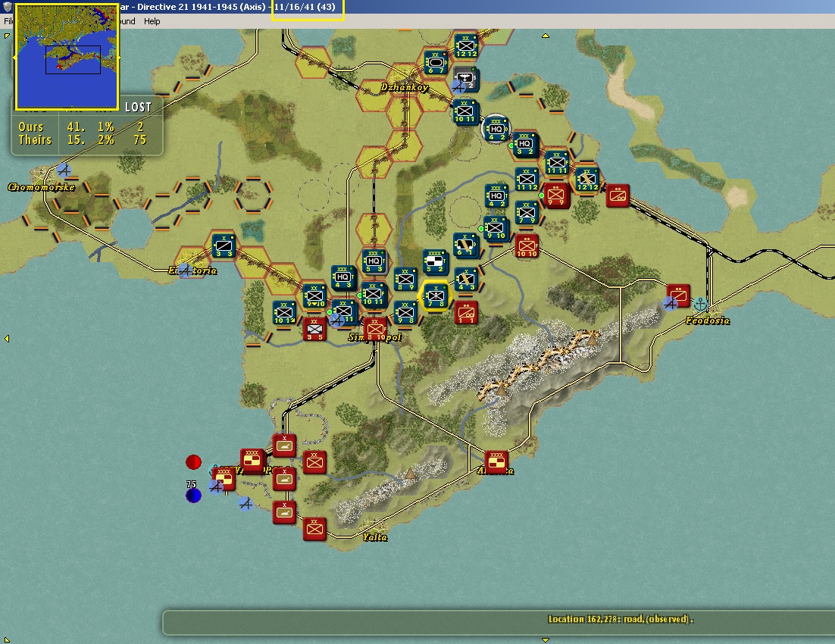This screenshot has height=644, width=835.
Task: Select the white-circled XXX HQ rated 4-2
Action: pyautogui.click(x=496, y=130)
